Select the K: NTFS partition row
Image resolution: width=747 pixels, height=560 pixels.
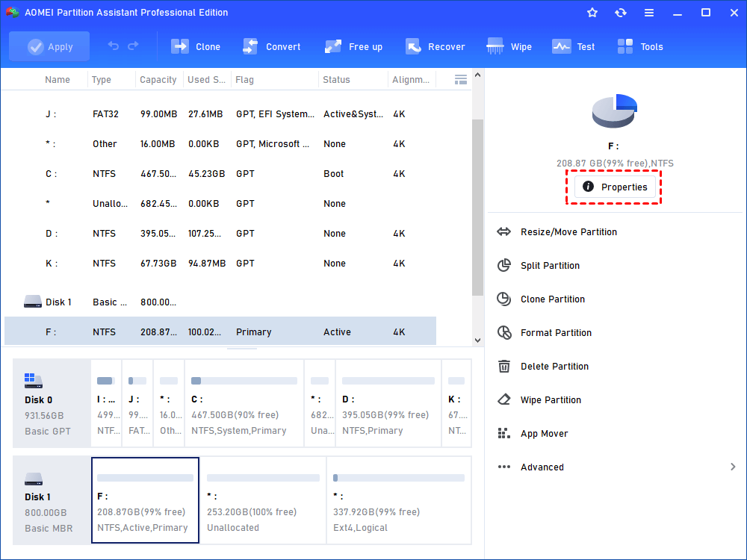point(220,264)
